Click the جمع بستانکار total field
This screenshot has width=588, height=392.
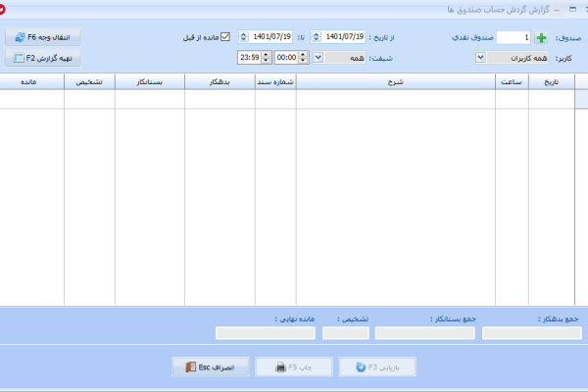[425, 333]
